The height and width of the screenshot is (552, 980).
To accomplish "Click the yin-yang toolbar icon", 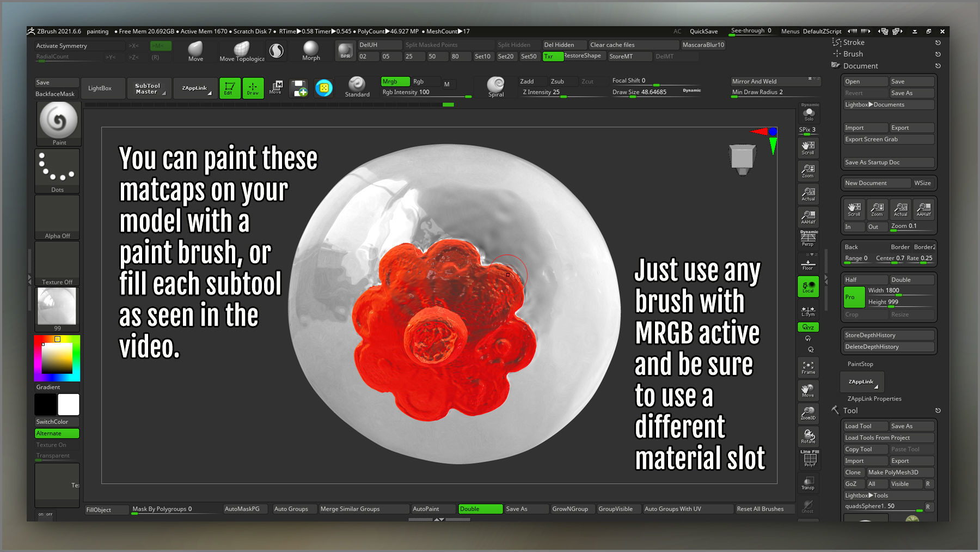I will pyautogui.click(x=277, y=51).
